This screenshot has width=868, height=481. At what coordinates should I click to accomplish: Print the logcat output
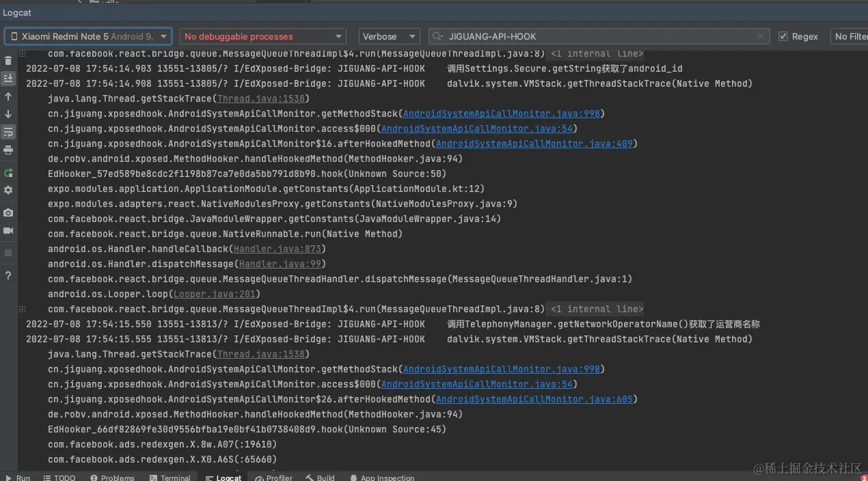8,150
